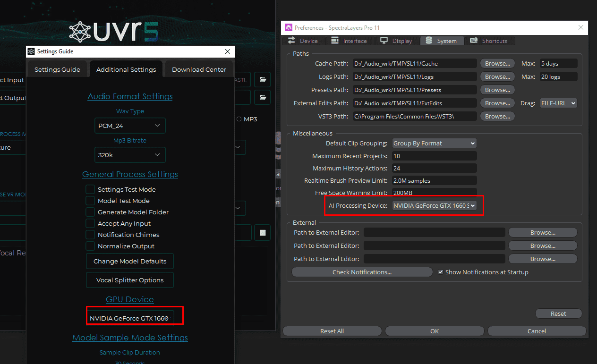
Task: Click the SpectraLayers icon in Preferences title bar
Action: pyautogui.click(x=288, y=28)
